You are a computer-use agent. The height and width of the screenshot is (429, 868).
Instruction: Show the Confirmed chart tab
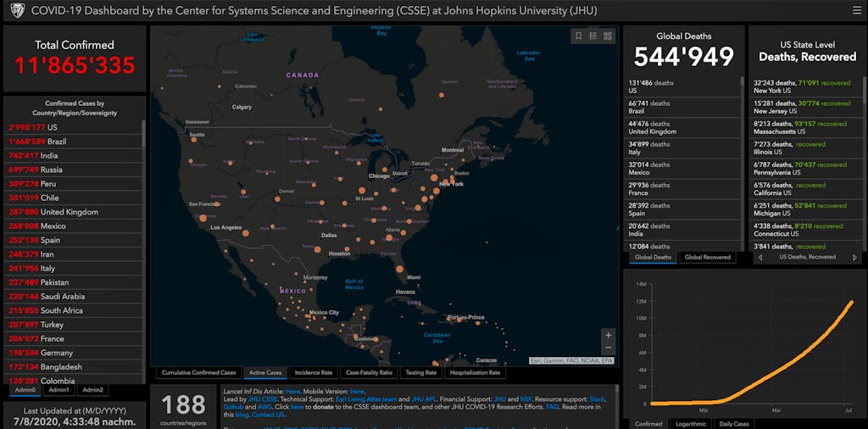click(x=648, y=423)
